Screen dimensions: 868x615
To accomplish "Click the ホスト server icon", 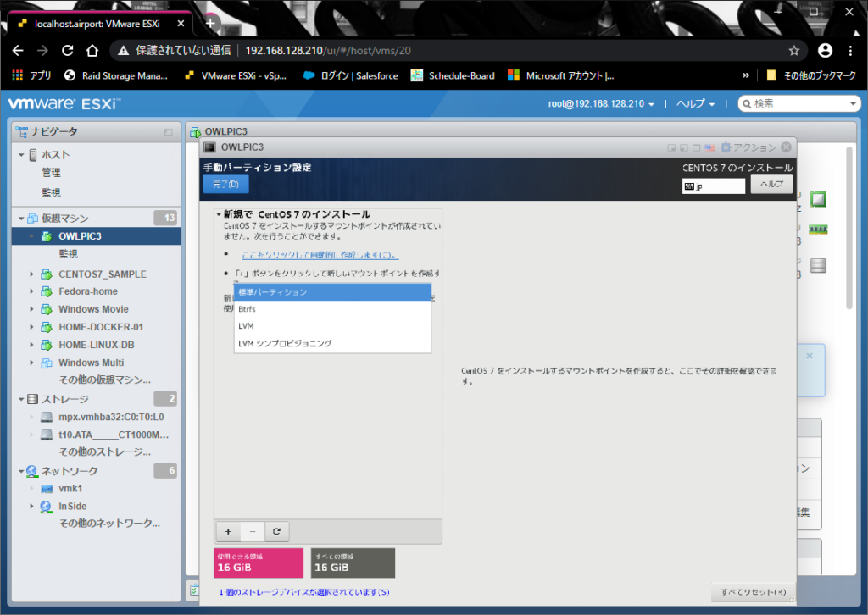I will (x=33, y=155).
